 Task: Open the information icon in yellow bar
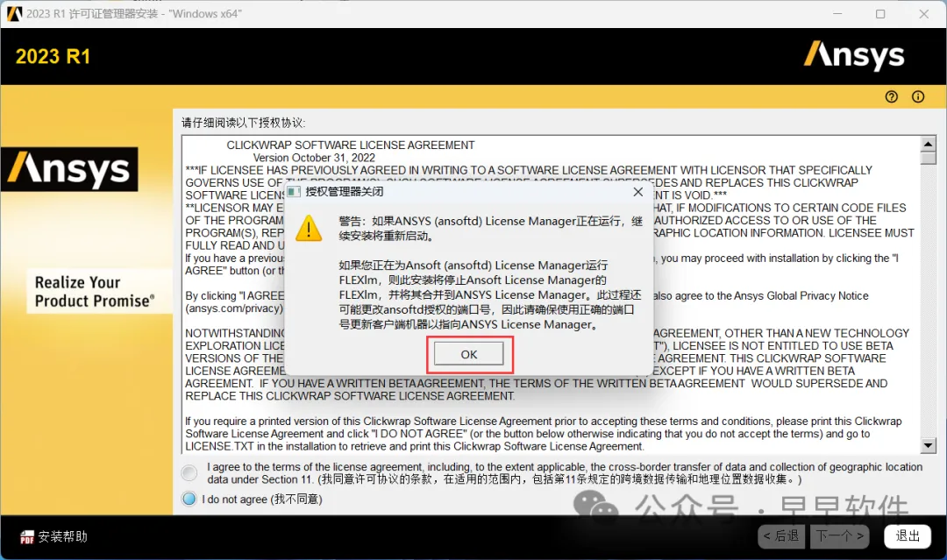(x=918, y=96)
